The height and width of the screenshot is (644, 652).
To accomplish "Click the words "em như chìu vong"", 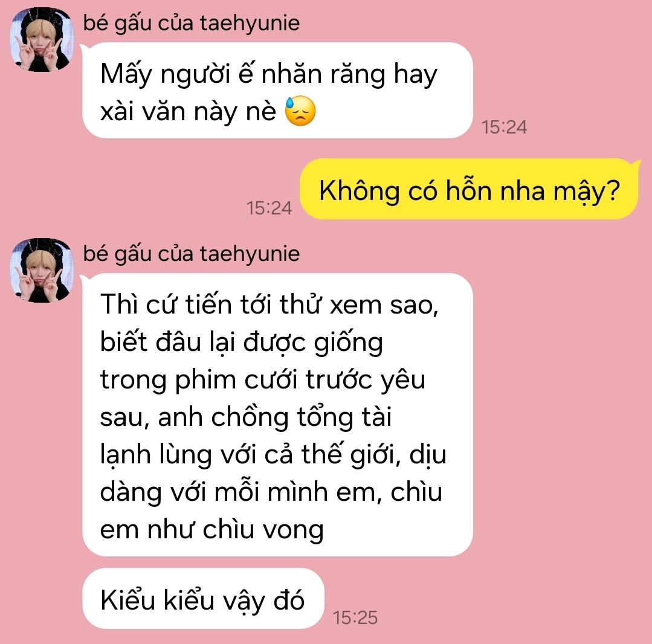I will (x=212, y=530).
